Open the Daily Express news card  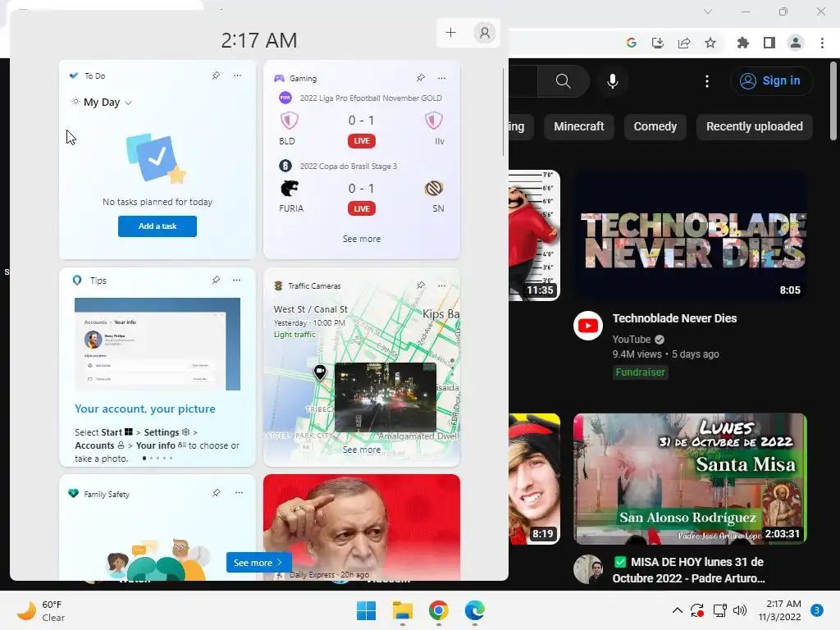tap(362, 527)
